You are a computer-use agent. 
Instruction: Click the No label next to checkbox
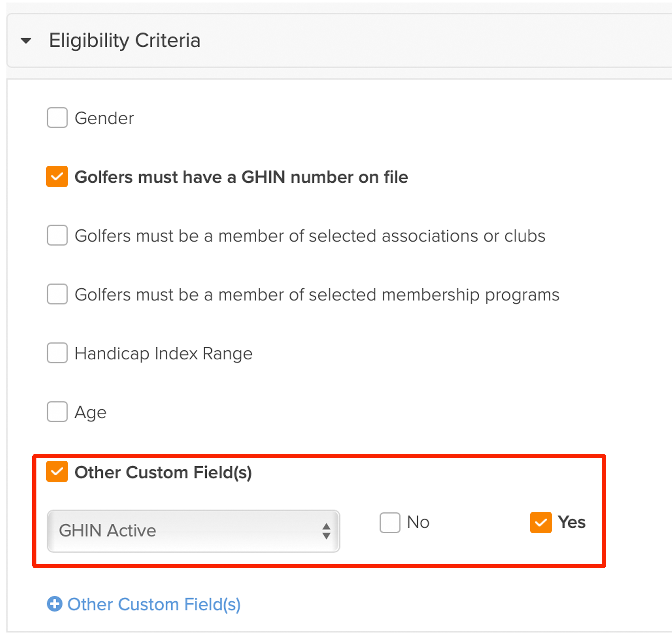pos(418,522)
